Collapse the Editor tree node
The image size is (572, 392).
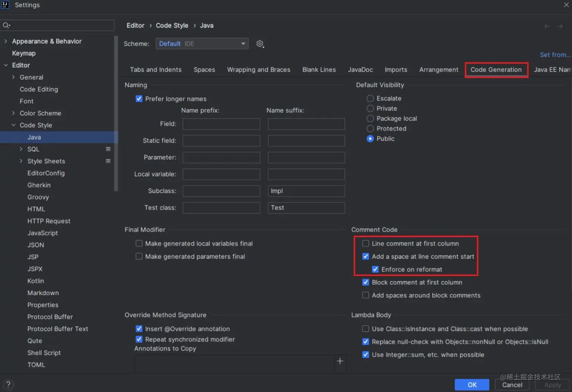tap(6, 65)
